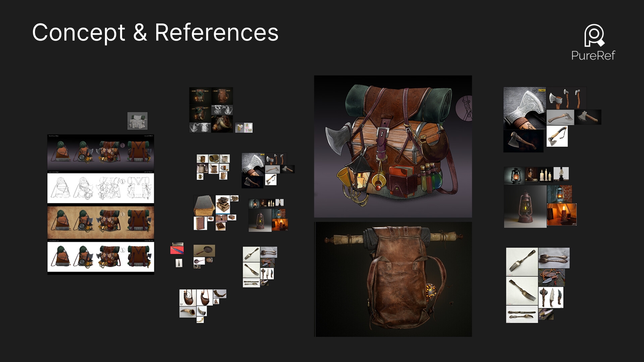Select the drinking horn flask reference
Screen dimensions: 644x362
(x=187, y=298)
